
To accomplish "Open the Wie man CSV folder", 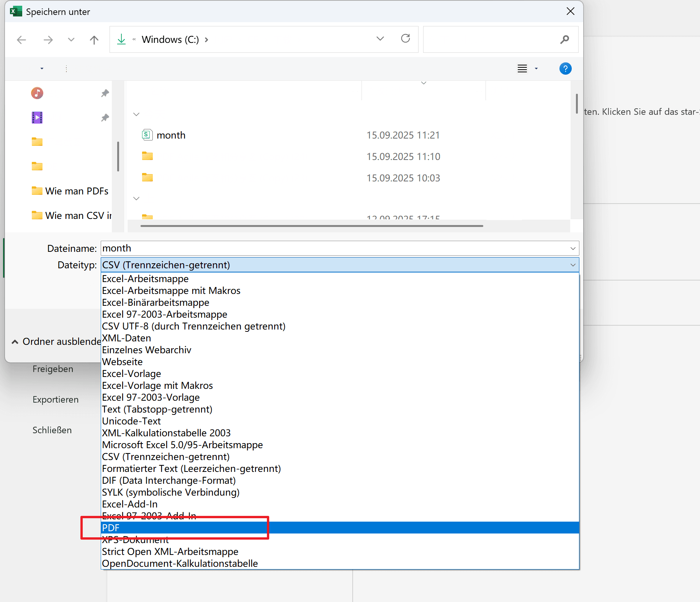I will click(72, 215).
